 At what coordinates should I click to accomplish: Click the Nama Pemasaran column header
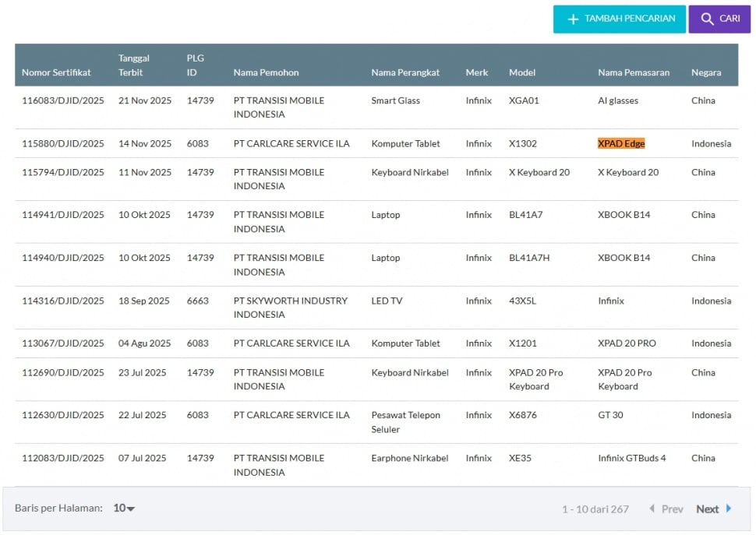[634, 72]
